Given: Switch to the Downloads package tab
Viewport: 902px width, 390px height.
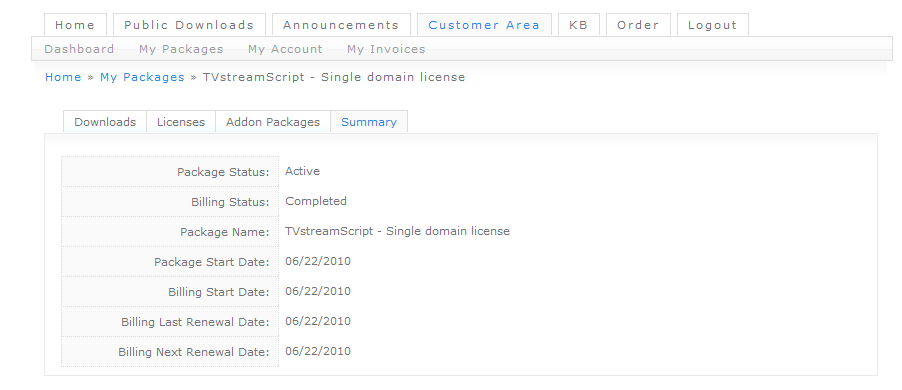Looking at the screenshot, I should (x=105, y=122).
